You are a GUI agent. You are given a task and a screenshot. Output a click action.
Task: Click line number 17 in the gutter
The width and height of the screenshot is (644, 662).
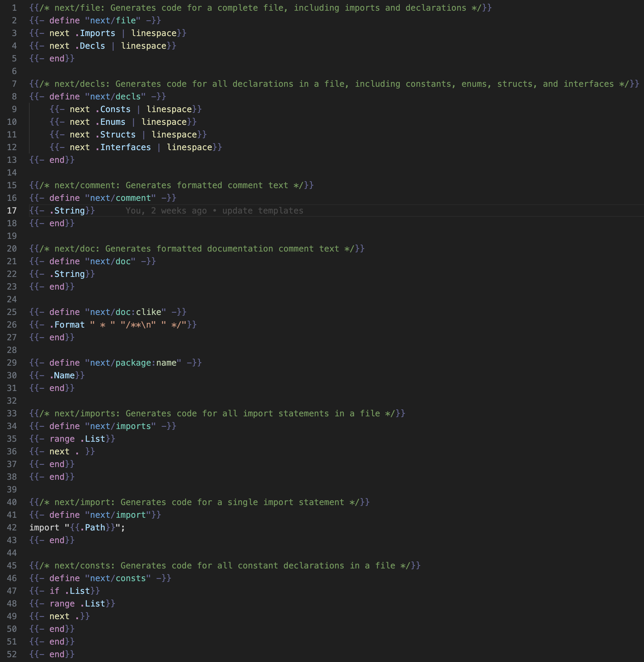12,211
